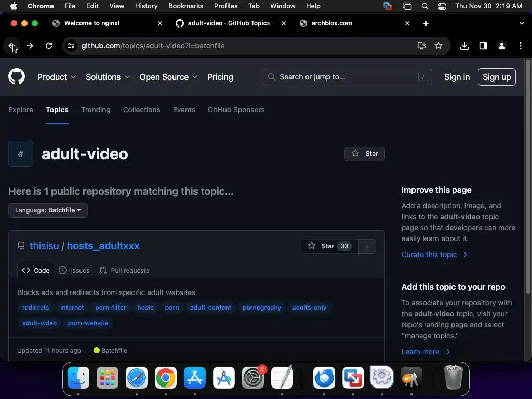
Task: Open the History menu in menu bar
Action: [146, 6]
